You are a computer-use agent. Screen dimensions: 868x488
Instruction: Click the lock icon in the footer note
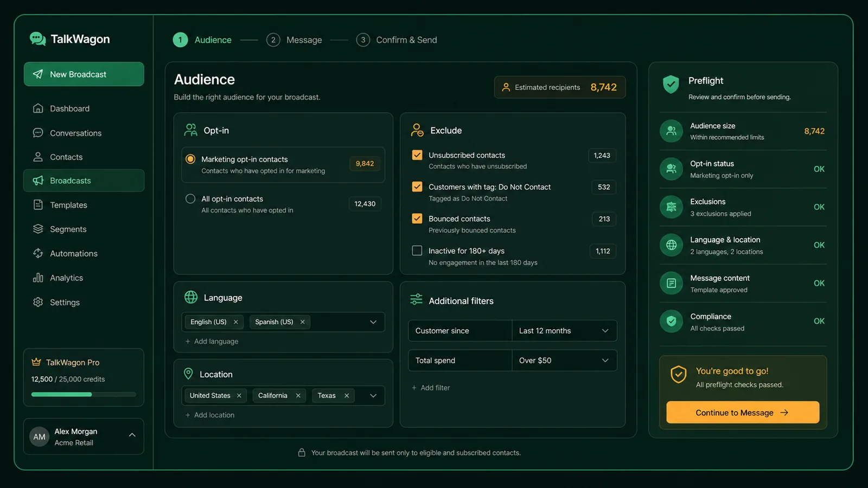click(302, 452)
